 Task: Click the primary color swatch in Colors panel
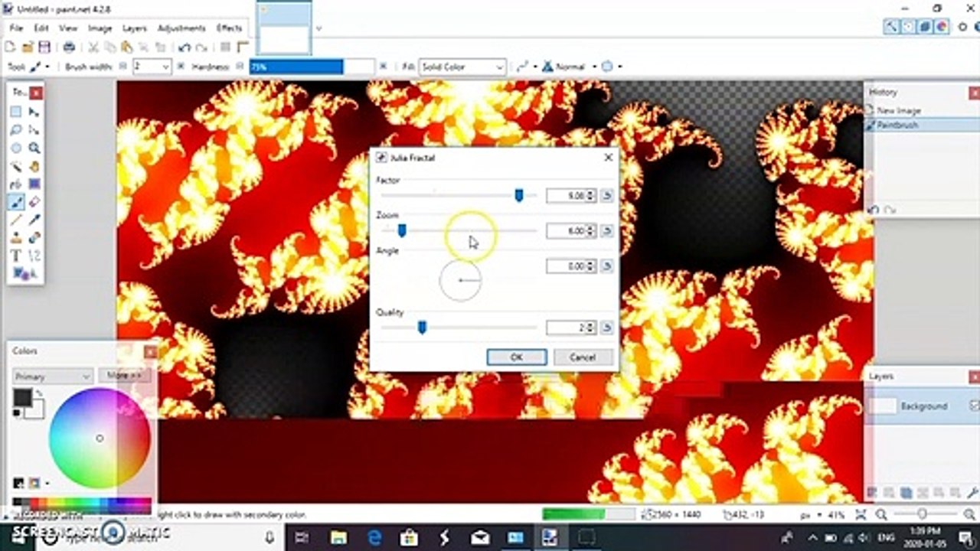(22, 397)
